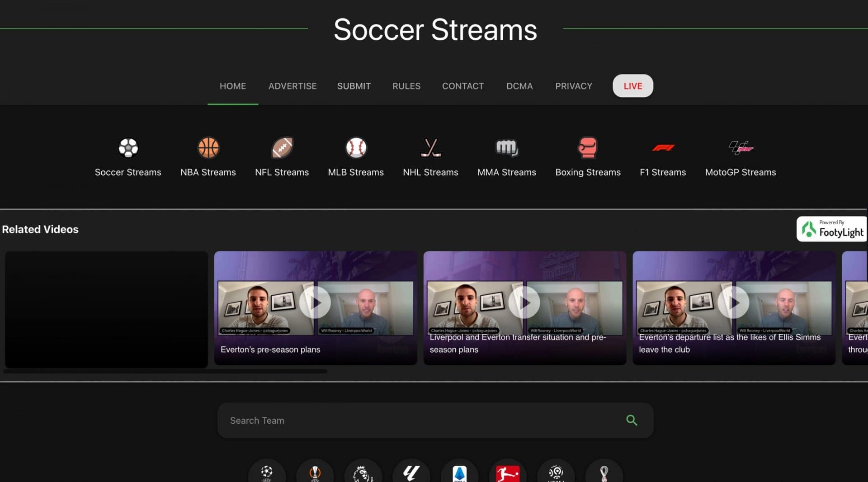Open the ADVERTISE menu item
The image size is (868, 482).
coord(292,86)
